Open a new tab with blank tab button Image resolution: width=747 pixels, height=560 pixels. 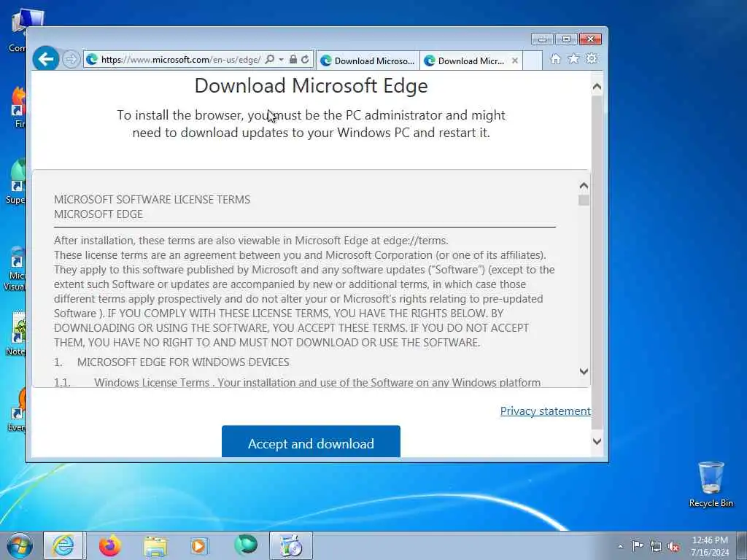[x=533, y=61]
